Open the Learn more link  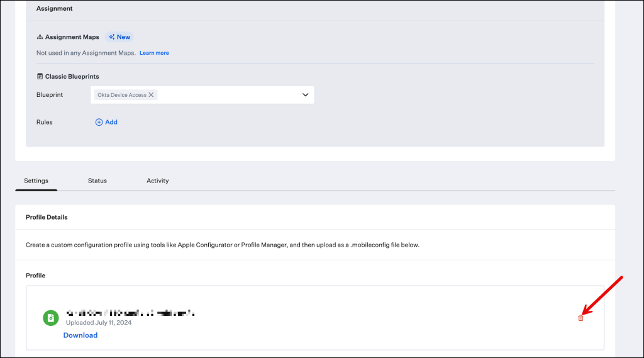[154, 53]
